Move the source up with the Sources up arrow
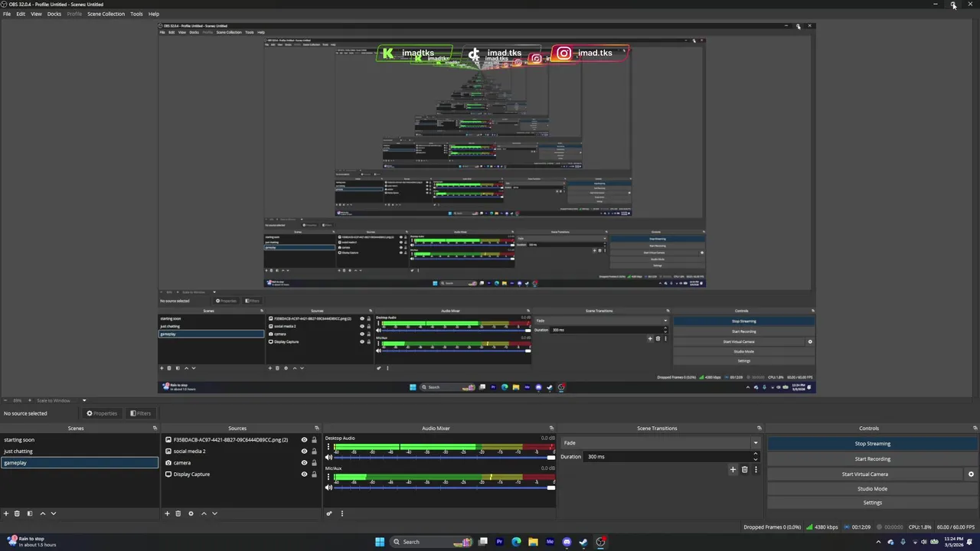This screenshot has height=551, width=980. [x=204, y=514]
